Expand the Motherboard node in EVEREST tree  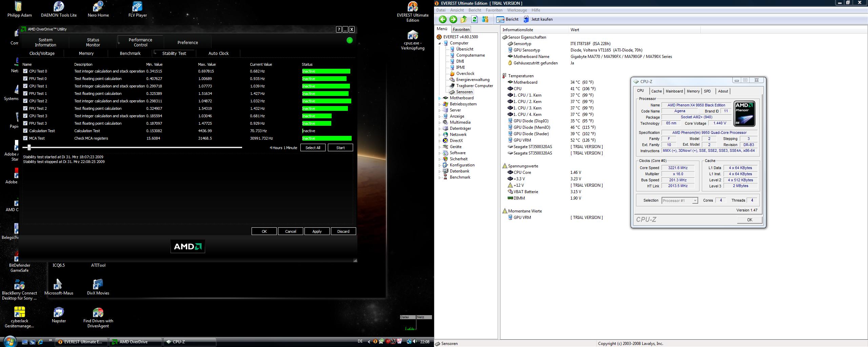click(440, 98)
